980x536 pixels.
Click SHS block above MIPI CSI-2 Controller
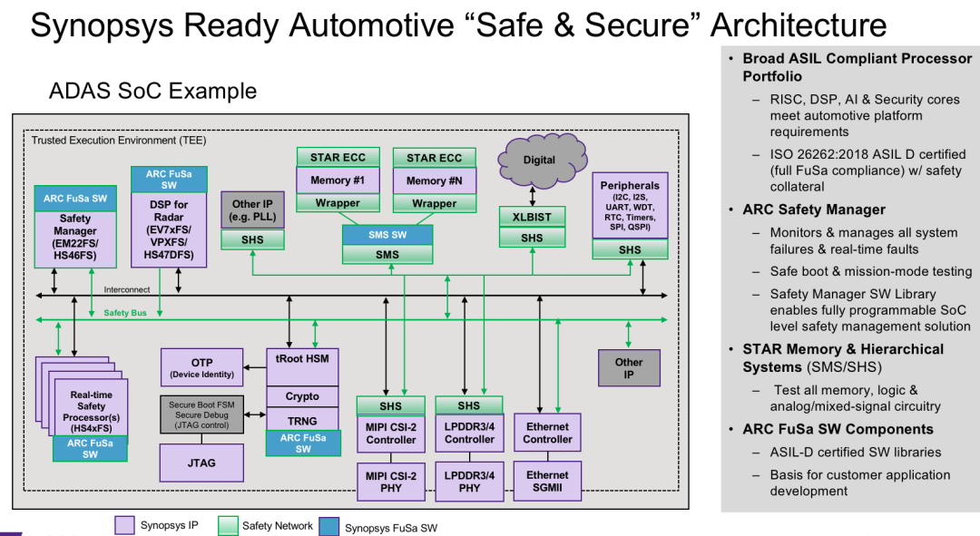(x=390, y=406)
